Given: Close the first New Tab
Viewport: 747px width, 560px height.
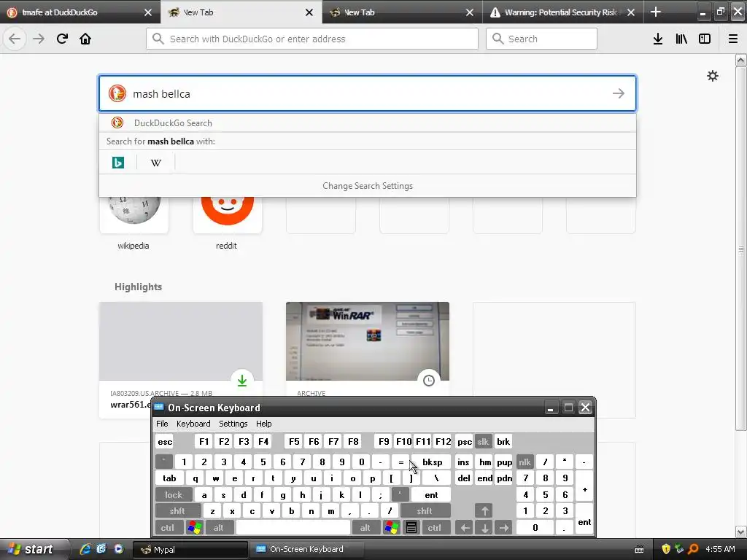Looking at the screenshot, I should pyautogui.click(x=309, y=12).
